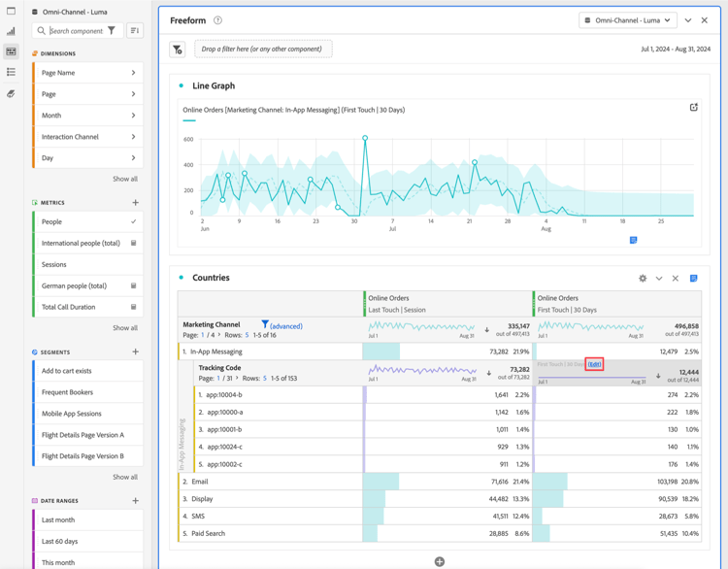Click the filter funnel in component search
Screen dimensions: 728x569
click(x=112, y=31)
